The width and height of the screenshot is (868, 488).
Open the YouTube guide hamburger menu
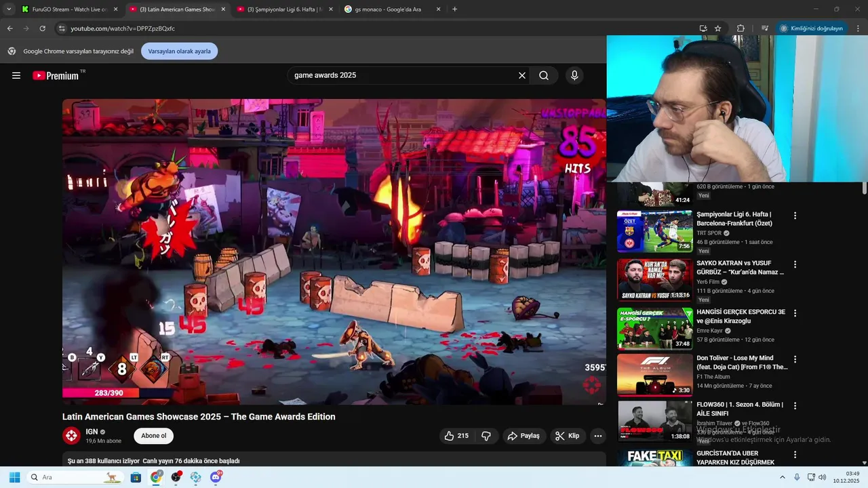point(16,75)
